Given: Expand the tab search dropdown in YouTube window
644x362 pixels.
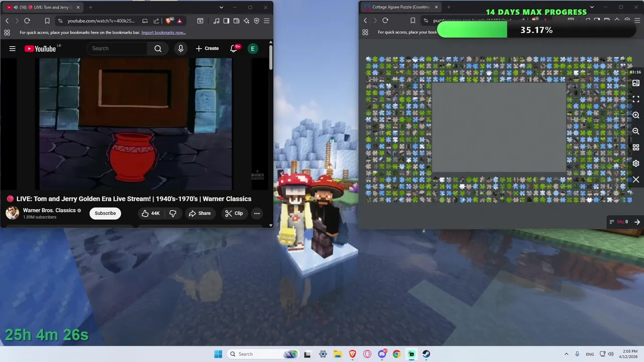Looking at the screenshot, I should click(x=221, y=8).
